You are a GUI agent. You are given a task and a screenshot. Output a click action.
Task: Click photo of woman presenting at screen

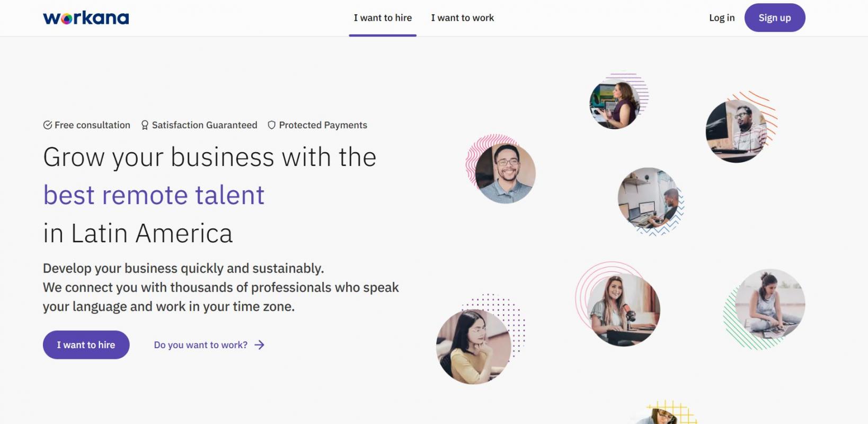click(615, 105)
